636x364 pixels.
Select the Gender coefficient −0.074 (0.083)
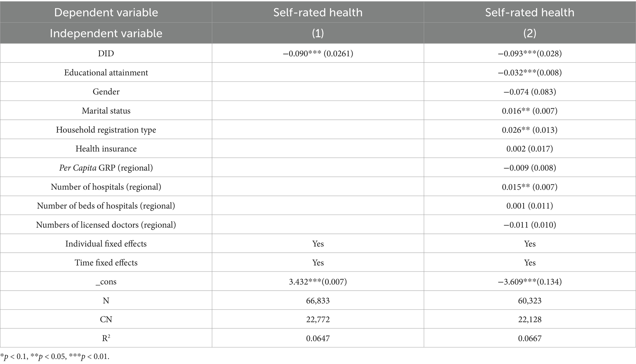click(530, 92)
